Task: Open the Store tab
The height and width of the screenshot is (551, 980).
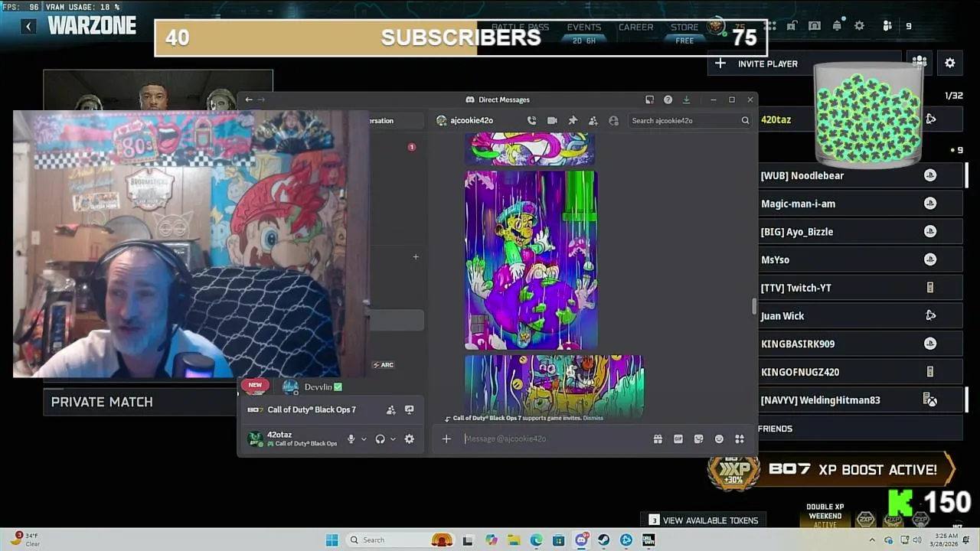Action: [684, 27]
